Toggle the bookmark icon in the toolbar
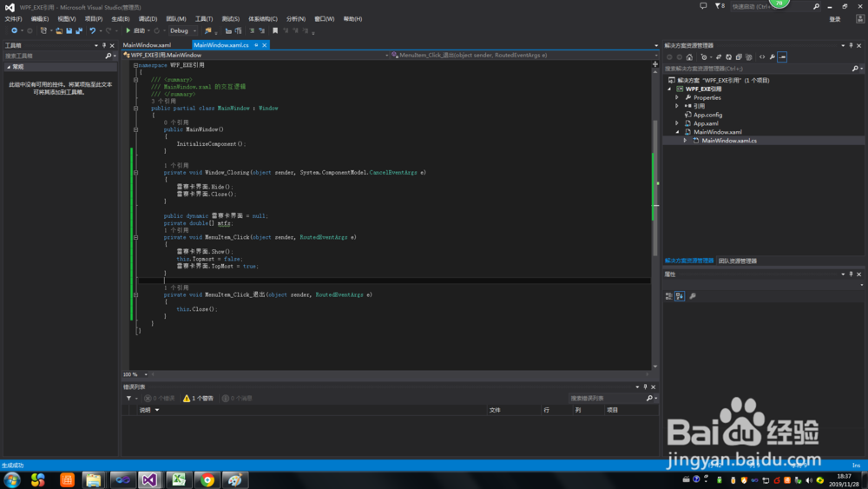 click(275, 30)
